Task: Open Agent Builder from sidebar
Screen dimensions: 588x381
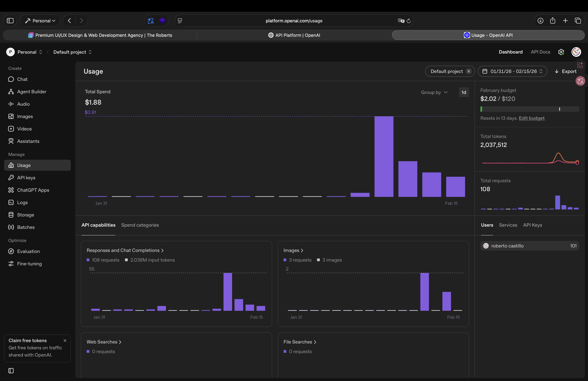Action: (x=32, y=92)
